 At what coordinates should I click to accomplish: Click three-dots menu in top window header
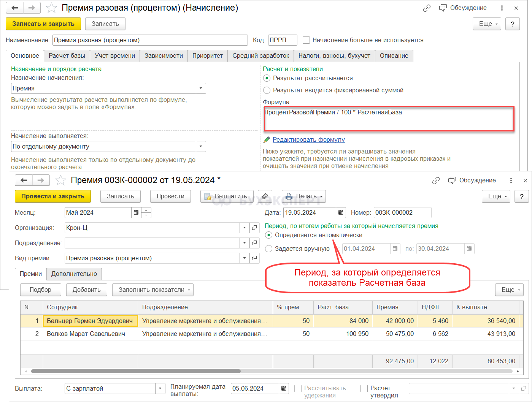(502, 8)
